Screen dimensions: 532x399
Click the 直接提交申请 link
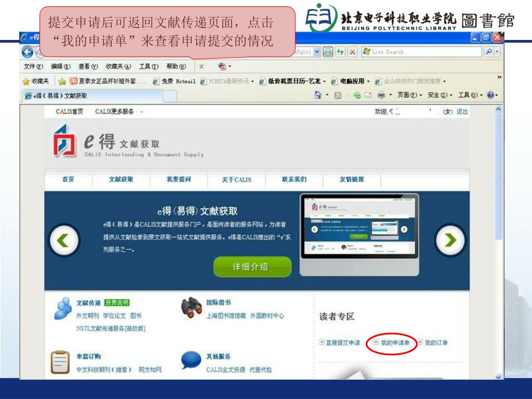click(343, 343)
